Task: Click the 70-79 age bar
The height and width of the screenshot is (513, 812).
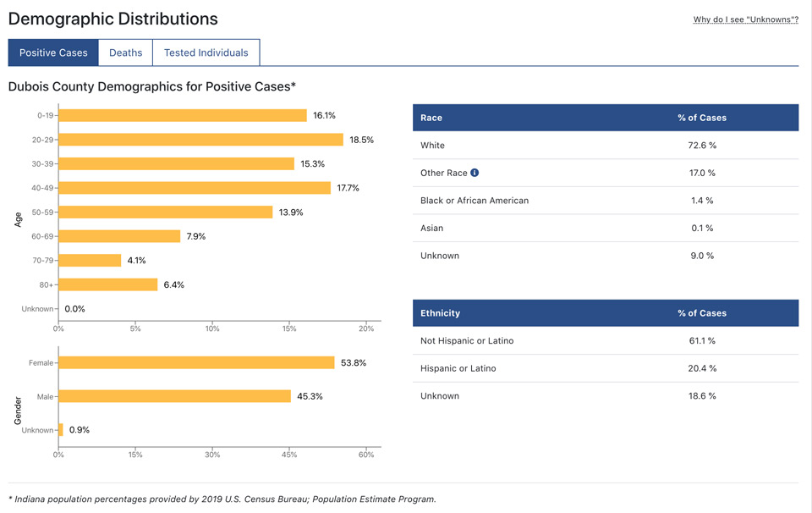Action: [90, 261]
